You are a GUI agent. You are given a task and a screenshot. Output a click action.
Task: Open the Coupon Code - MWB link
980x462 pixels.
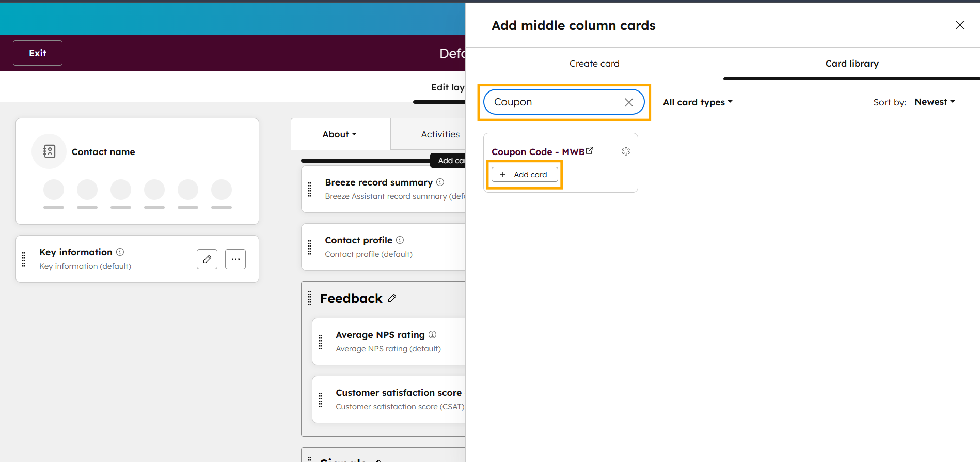tap(538, 152)
